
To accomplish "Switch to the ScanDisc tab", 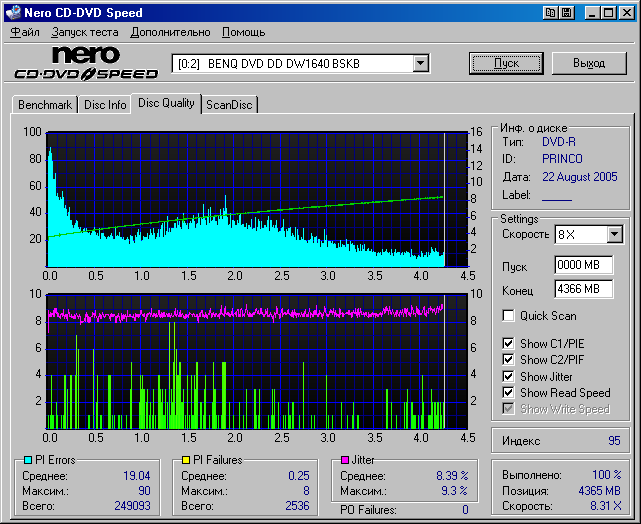I will pyautogui.click(x=229, y=104).
